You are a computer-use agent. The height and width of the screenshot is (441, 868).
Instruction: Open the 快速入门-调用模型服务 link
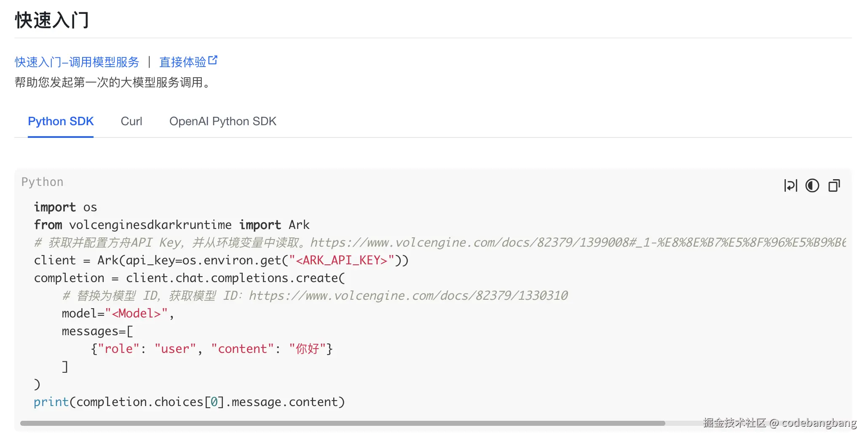click(76, 62)
